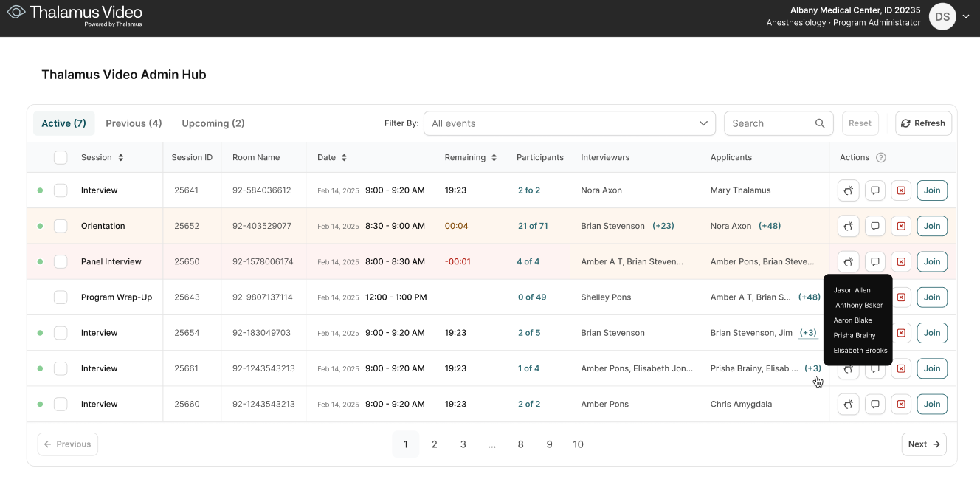Viewport: 980px width, 499px height.
Task: Switch to the Previous (4) tab
Action: pos(134,123)
